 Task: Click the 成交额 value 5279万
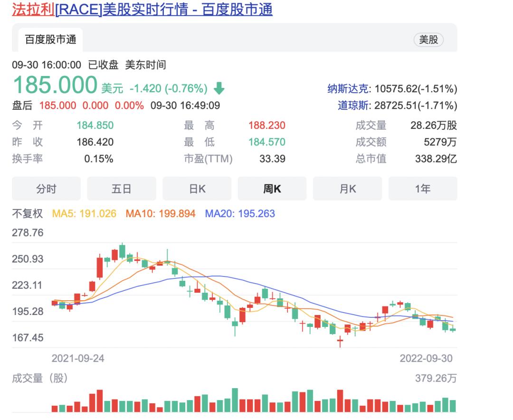tap(440, 142)
